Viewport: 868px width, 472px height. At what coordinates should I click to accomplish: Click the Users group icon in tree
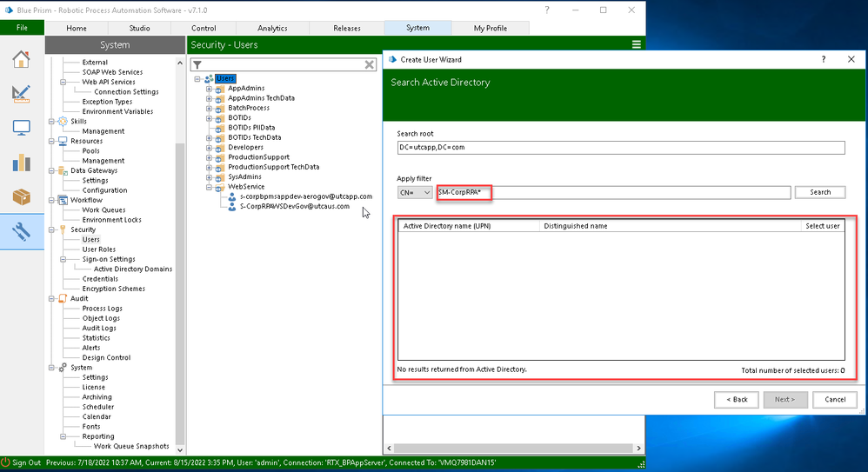tap(209, 78)
